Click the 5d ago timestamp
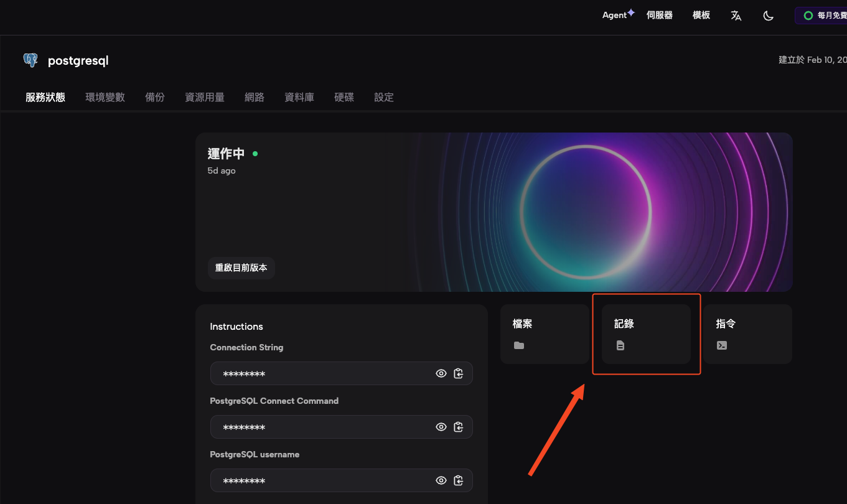Image resolution: width=847 pixels, height=504 pixels. pos(222,170)
